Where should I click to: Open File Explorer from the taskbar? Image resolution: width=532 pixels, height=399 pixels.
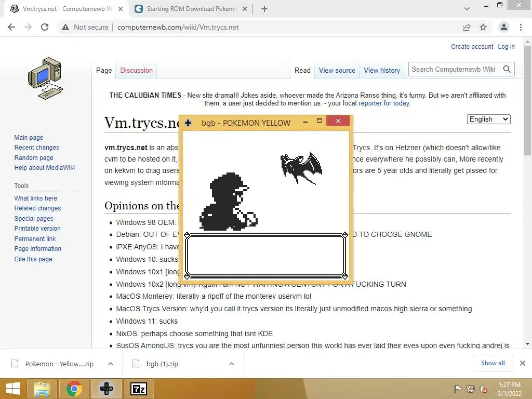43,389
